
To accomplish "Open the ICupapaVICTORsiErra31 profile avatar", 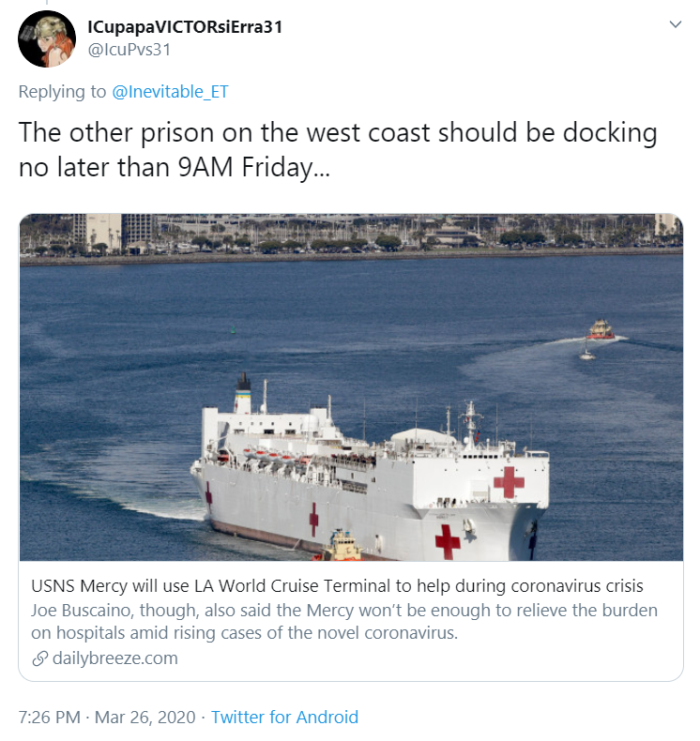I will coord(47,38).
